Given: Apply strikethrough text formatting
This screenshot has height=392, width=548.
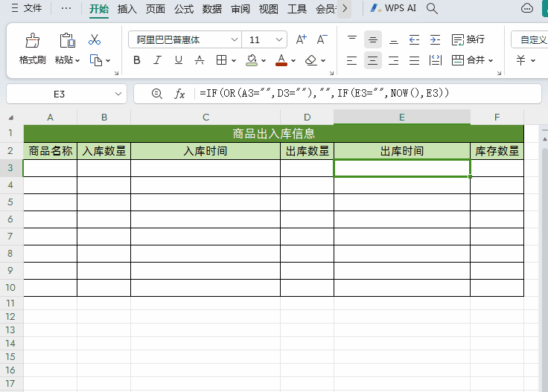Looking at the screenshot, I should pos(200,60).
